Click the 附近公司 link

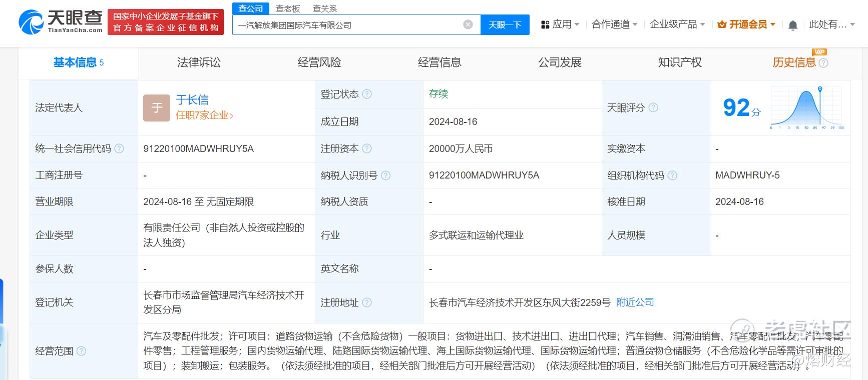point(635,302)
